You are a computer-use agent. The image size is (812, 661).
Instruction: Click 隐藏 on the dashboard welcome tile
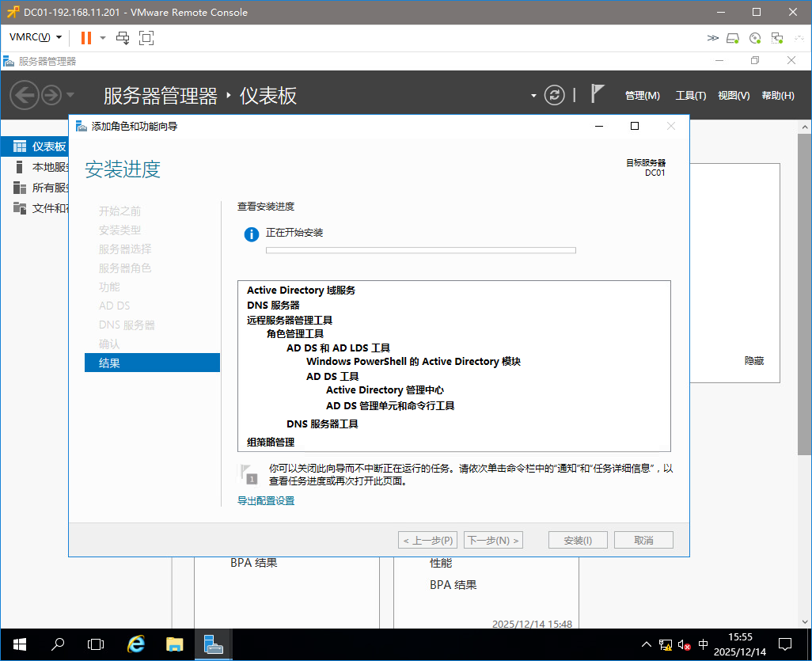(x=754, y=360)
